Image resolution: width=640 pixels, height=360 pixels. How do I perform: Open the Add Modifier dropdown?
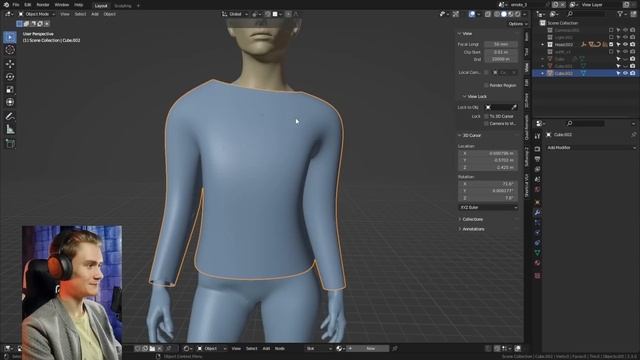click(591, 148)
